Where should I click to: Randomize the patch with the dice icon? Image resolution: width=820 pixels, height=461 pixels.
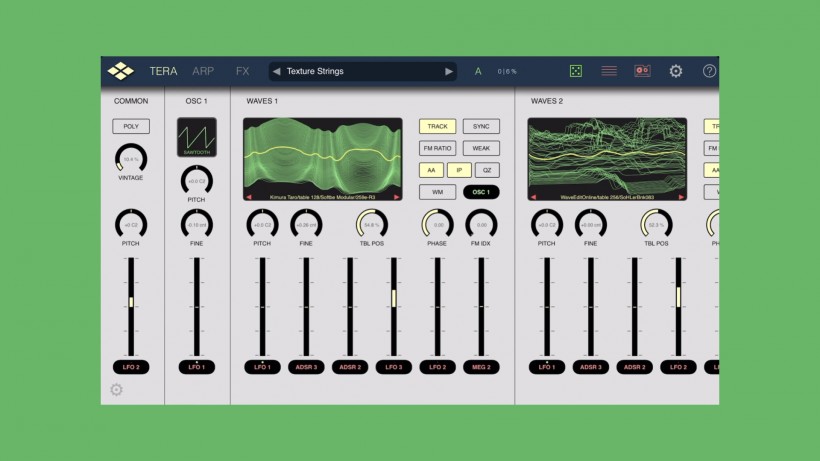[x=576, y=71]
